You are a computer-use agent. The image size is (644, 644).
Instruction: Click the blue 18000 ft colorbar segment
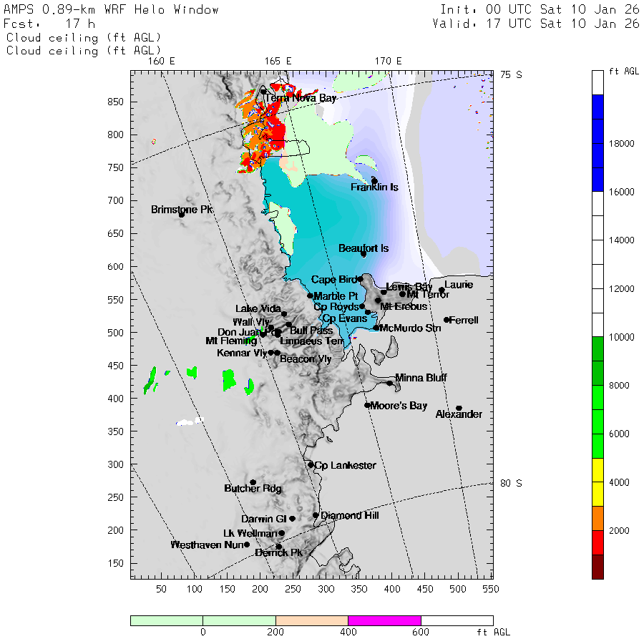pyautogui.click(x=597, y=143)
